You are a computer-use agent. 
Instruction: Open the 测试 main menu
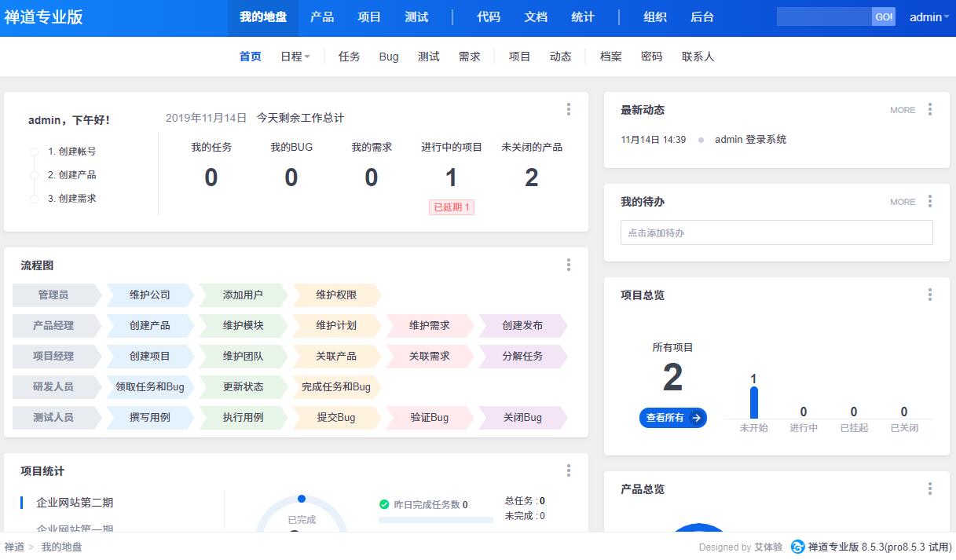click(x=416, y=17)
